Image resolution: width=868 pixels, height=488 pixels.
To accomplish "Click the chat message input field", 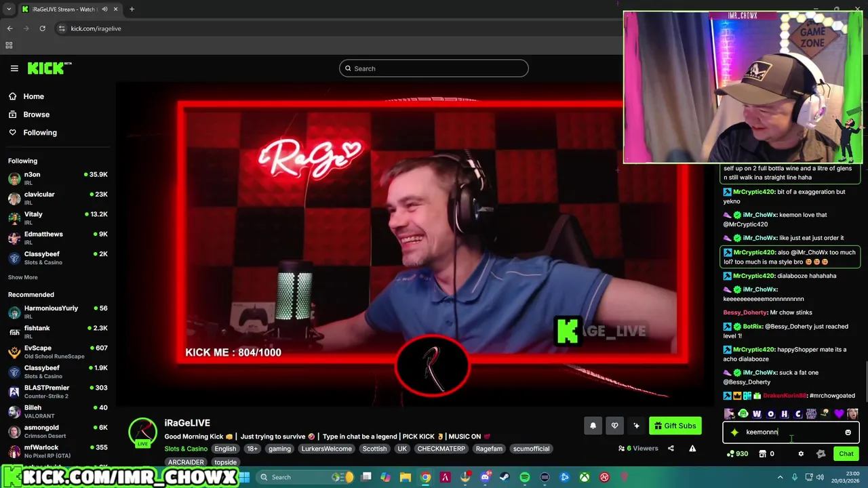I will (x=792, y=432).
